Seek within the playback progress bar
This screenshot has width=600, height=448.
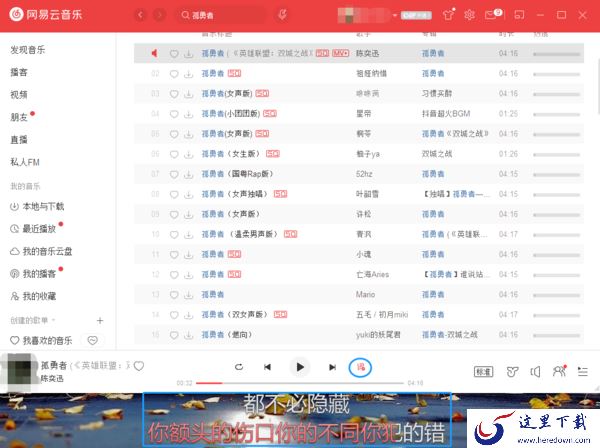[x=300, y=383]
